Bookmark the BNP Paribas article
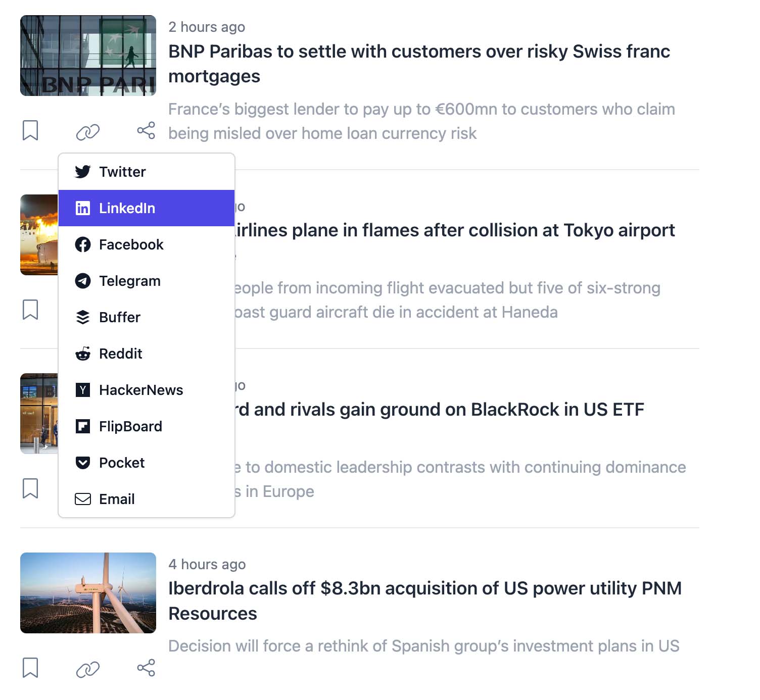The width and height of the screenshot is (760, 700). click(30, 131)
